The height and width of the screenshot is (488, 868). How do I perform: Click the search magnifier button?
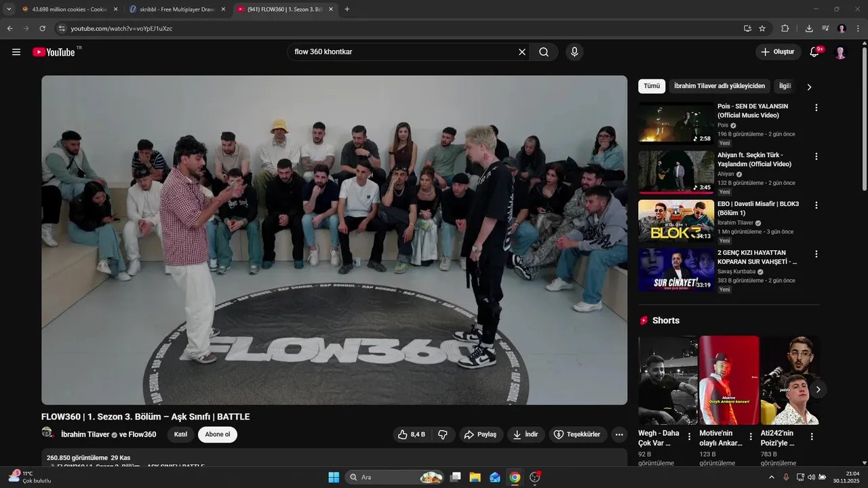(544, 52)
